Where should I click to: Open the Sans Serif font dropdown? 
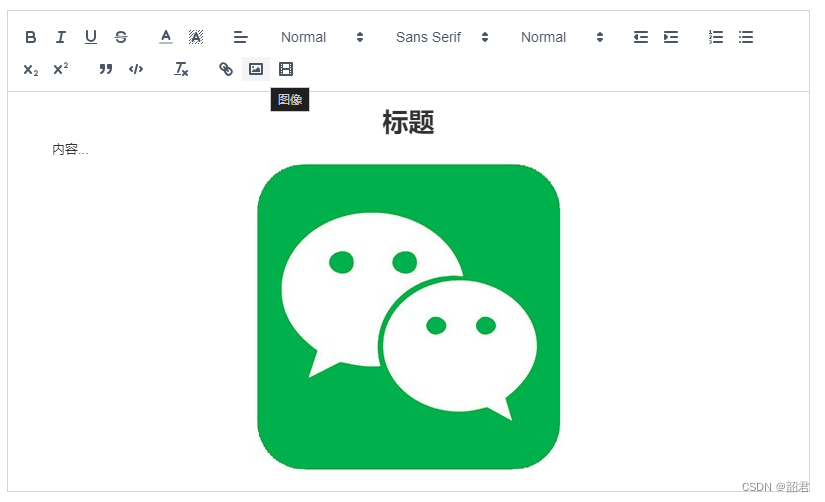tap(442, 37)
